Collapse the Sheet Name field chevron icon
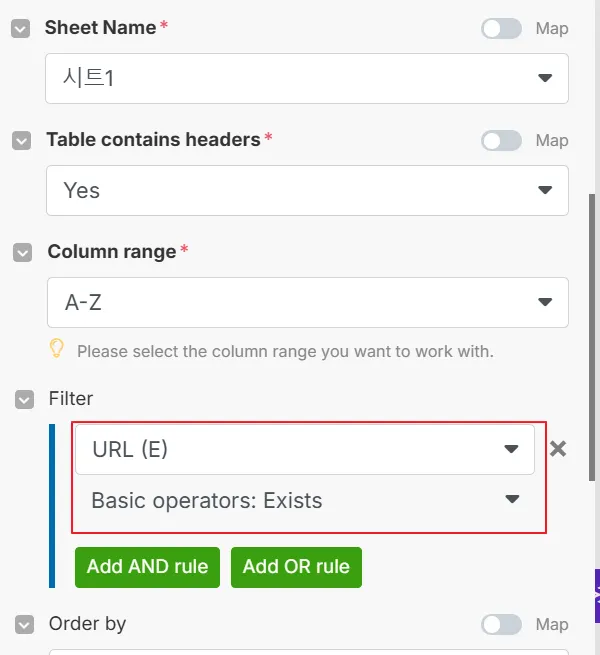Screen dimensions: 600x655 click(20, 29)
